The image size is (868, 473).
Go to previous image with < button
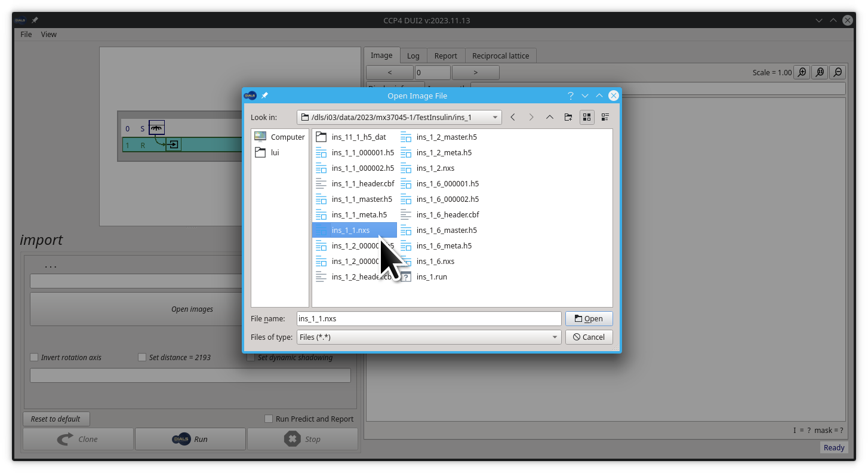389,72
